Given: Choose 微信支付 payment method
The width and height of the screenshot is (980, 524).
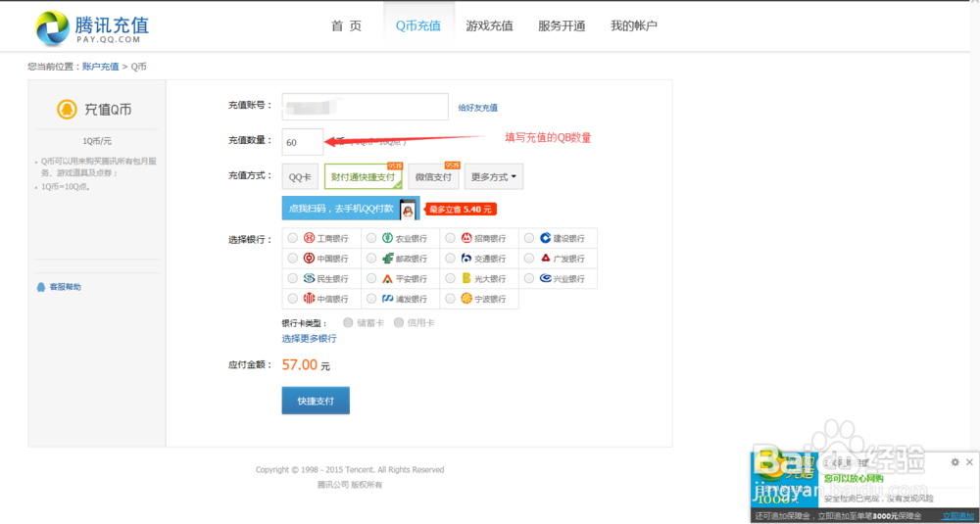Looking at the screenshot, I should pyautogui.click(x=434, y=176).
